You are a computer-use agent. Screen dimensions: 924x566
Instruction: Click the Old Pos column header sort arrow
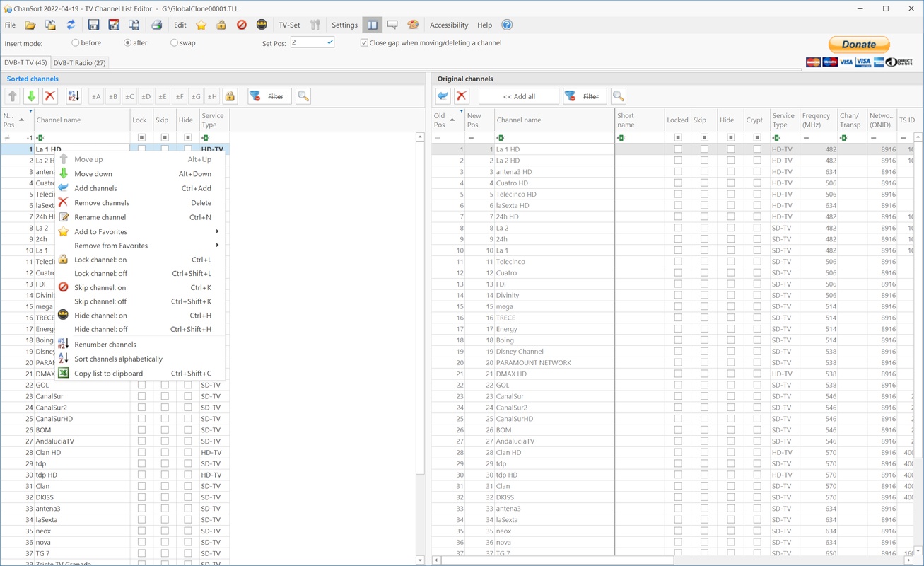[452, 120]
